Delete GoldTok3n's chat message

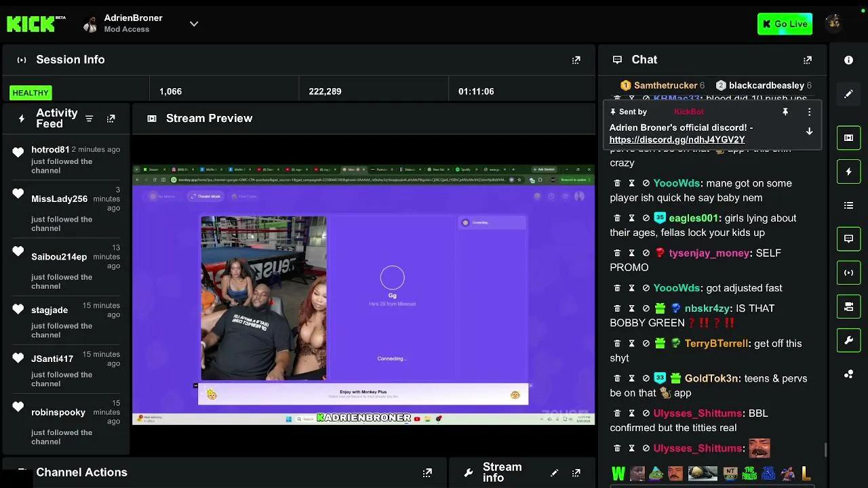tap(617, 378)
